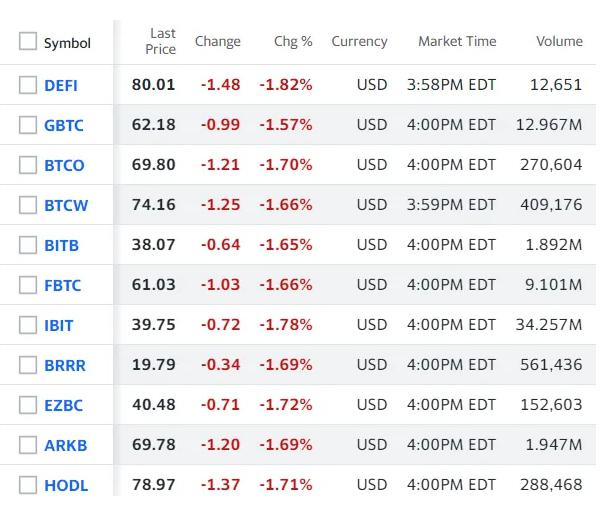Open the BRRR symbol link
This screenshot has width=611, height=514.
[65, 365]
